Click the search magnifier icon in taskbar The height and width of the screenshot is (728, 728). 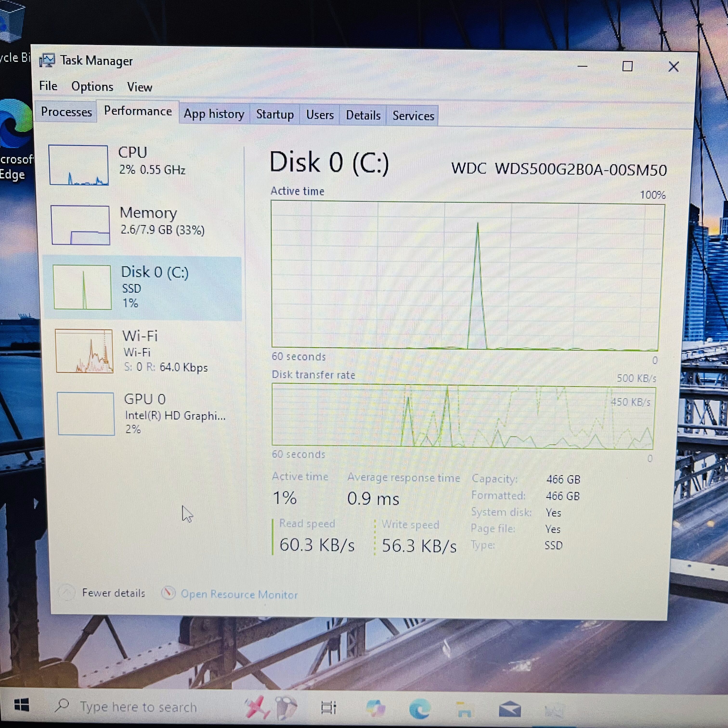point(62,705)
